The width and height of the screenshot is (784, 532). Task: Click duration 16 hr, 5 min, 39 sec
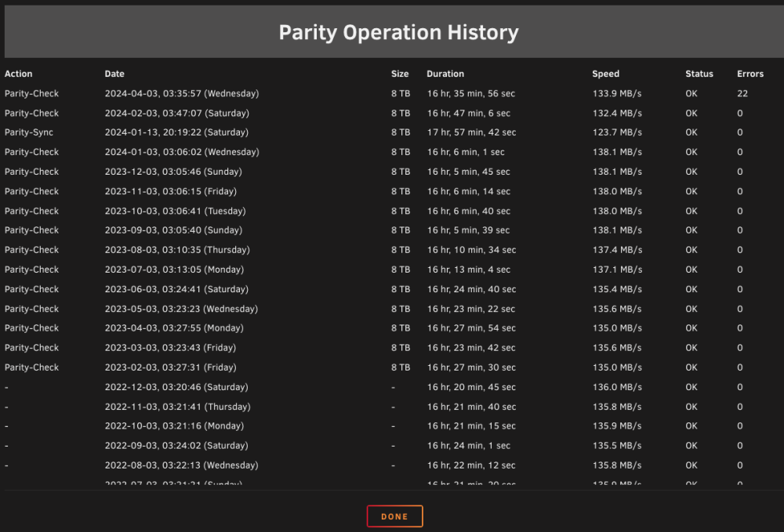[469, 230]
